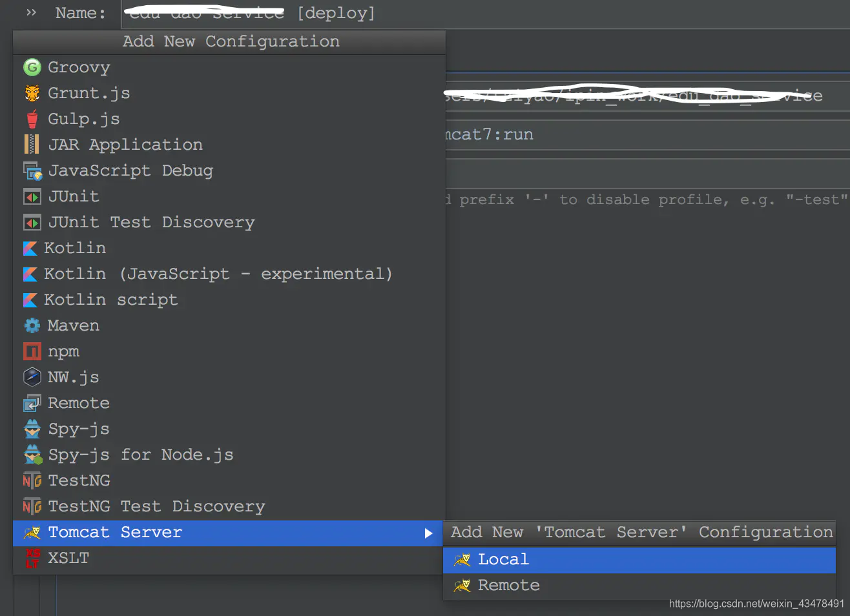The width and height of the screenshot is (850, 616).
Task: Click the Name input field
Action: coord(486,14)
